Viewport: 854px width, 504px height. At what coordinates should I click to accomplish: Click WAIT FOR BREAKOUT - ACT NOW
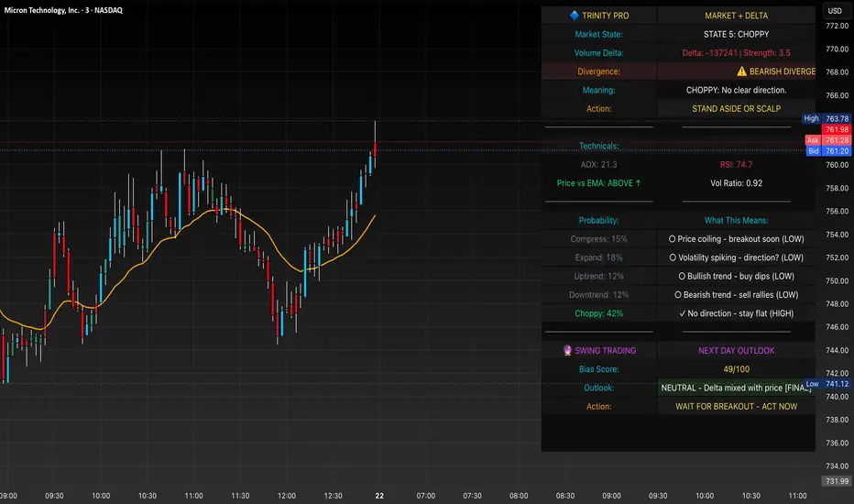tap(736, 407)
